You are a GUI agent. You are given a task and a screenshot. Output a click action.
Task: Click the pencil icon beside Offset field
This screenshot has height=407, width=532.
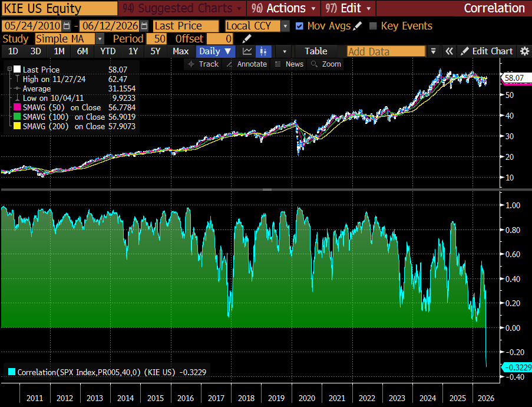pos(247,39)
